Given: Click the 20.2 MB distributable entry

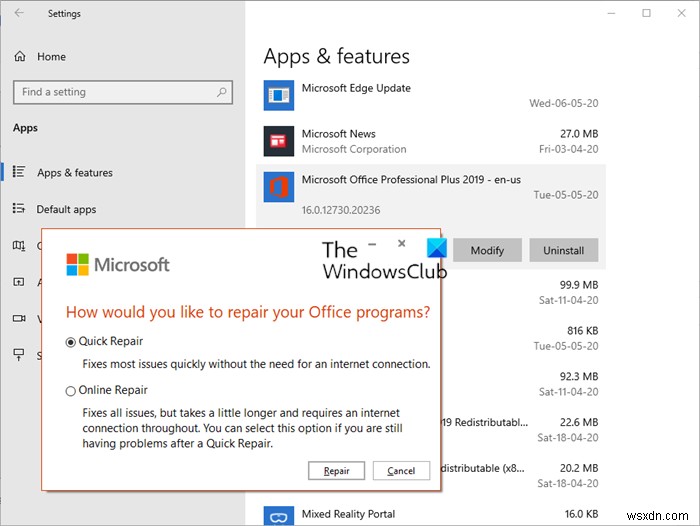Looking at the screenshot, I should click(x=523, y=476).
